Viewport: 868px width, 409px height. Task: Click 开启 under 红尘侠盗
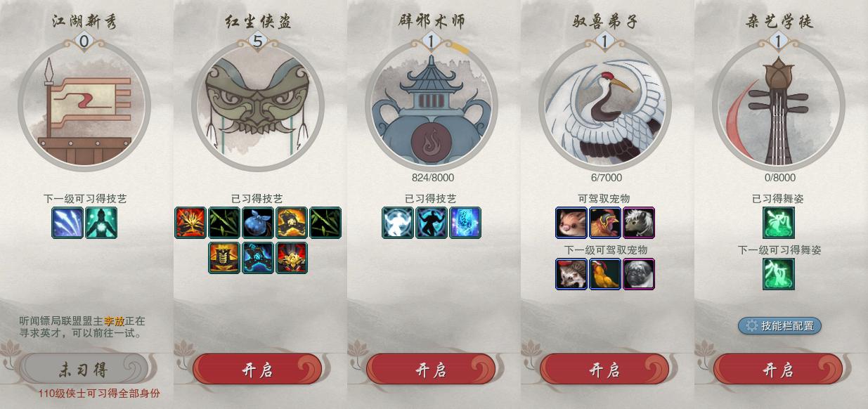point(257,370)
